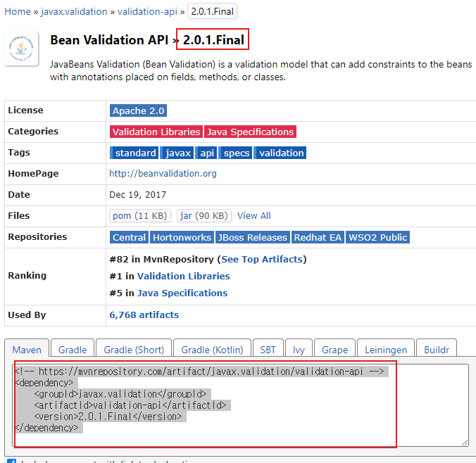Open Validation Libraries ranking link
476x463 pixels.
[x=184, y=276]
